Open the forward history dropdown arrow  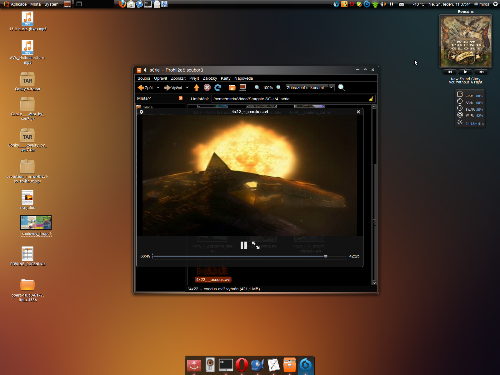187,88
